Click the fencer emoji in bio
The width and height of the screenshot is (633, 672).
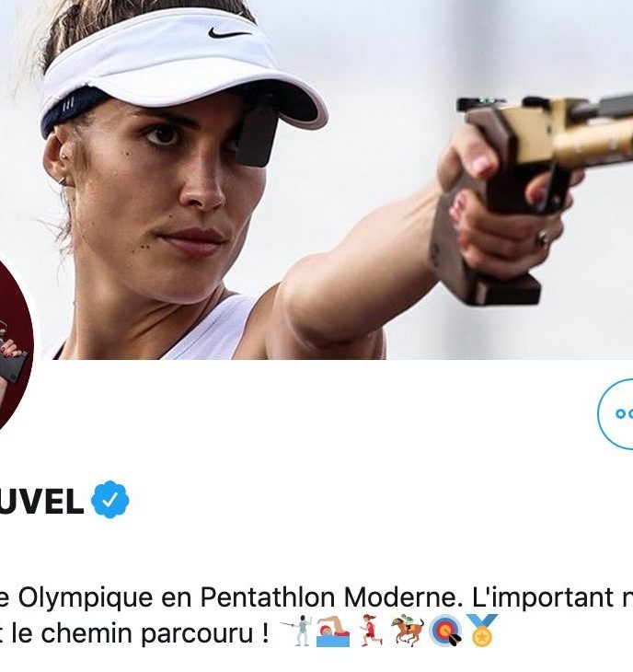point(297,631)
